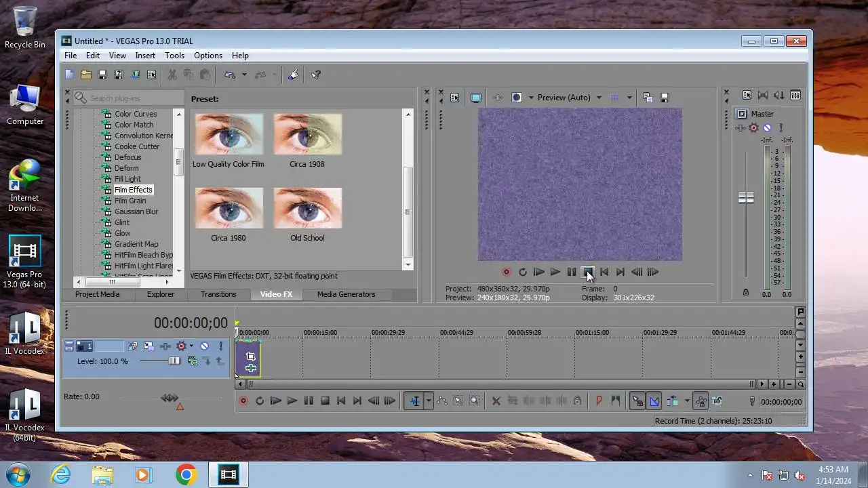Create a new project via toolbar icon
The width and height of the screenshot is (868, 488).
point(70,75)
